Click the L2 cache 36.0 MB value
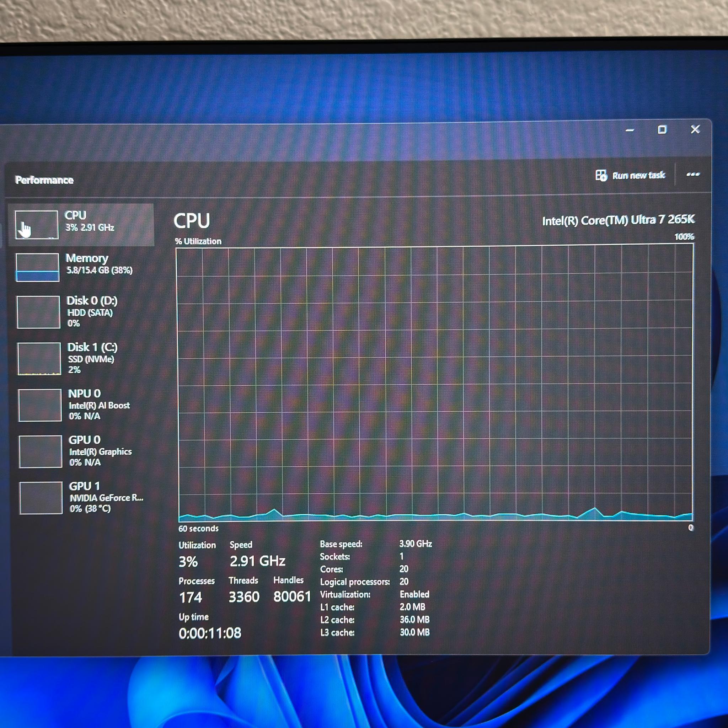 point(415,620)
